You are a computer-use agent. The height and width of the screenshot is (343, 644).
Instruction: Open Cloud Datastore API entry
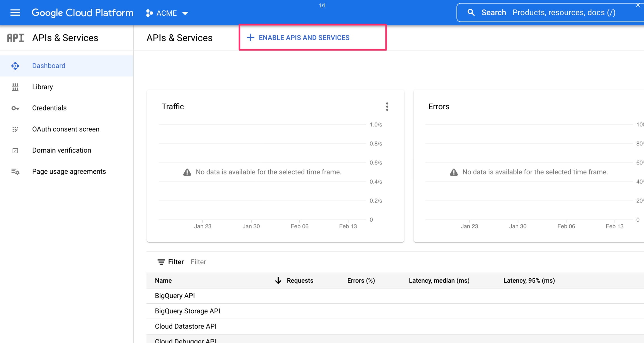[186, 326]
